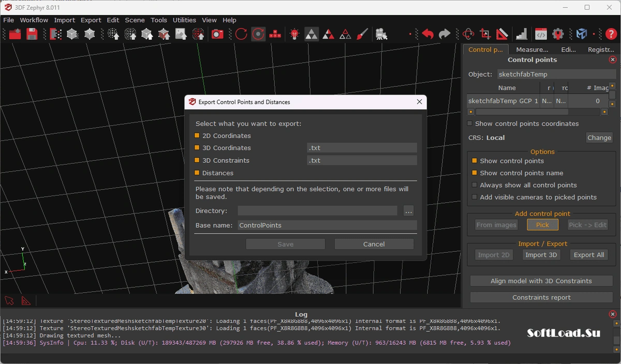Switch to the Edi... tab

click(x=569, y=50)
